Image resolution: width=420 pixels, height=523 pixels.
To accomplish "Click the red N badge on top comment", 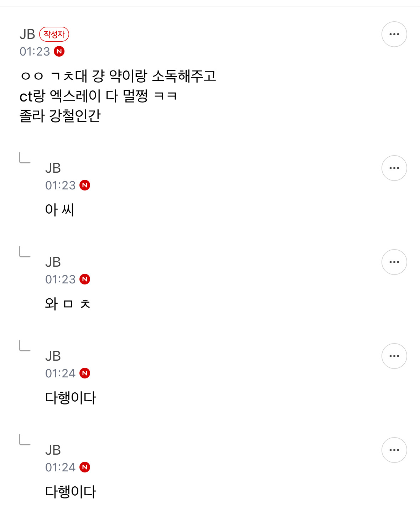I will click(x=59, y=52).
